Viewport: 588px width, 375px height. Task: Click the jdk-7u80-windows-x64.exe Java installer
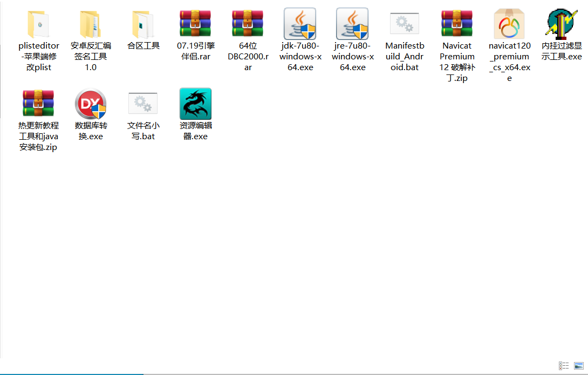tap(300, 24)
